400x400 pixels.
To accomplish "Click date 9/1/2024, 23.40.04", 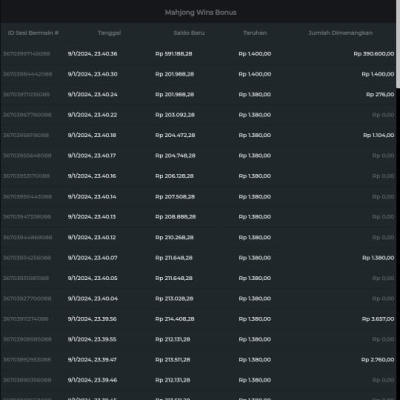I will pos(93,298).
